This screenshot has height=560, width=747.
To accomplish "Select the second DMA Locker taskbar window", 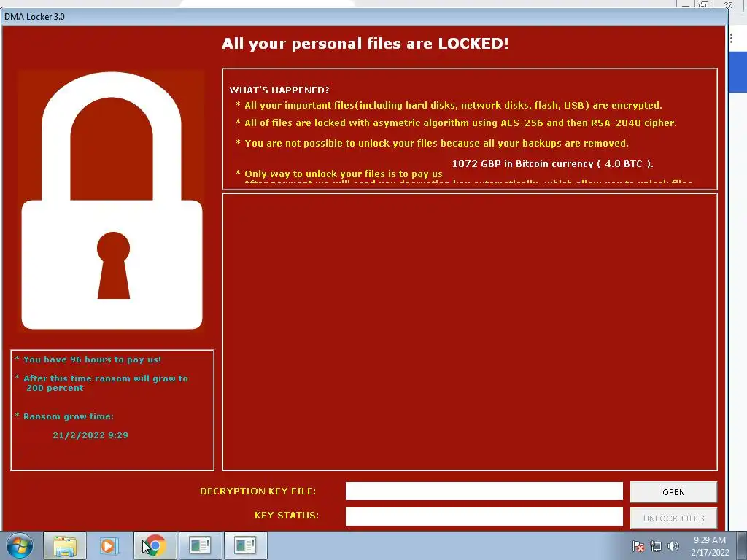I will click(x=245, y=545).
